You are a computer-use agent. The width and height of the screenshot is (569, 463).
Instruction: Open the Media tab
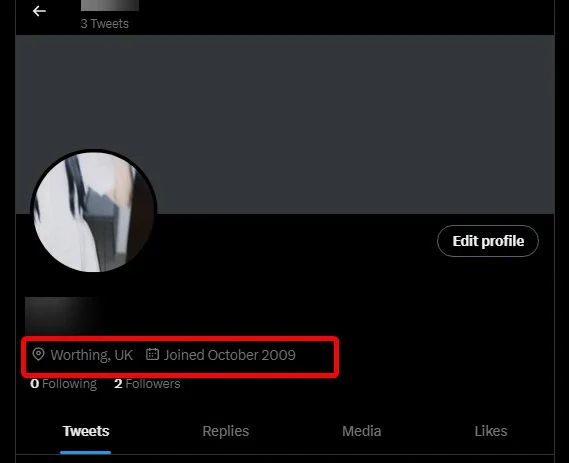361,431
